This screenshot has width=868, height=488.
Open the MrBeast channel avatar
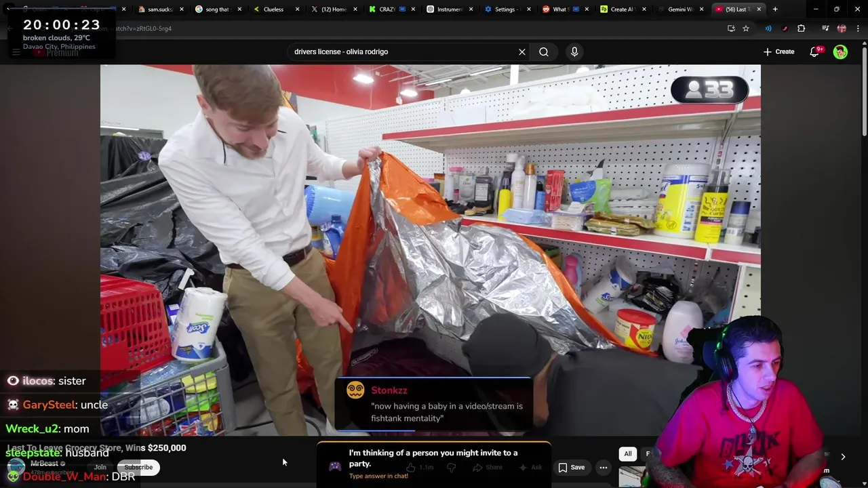pos(15,467)
